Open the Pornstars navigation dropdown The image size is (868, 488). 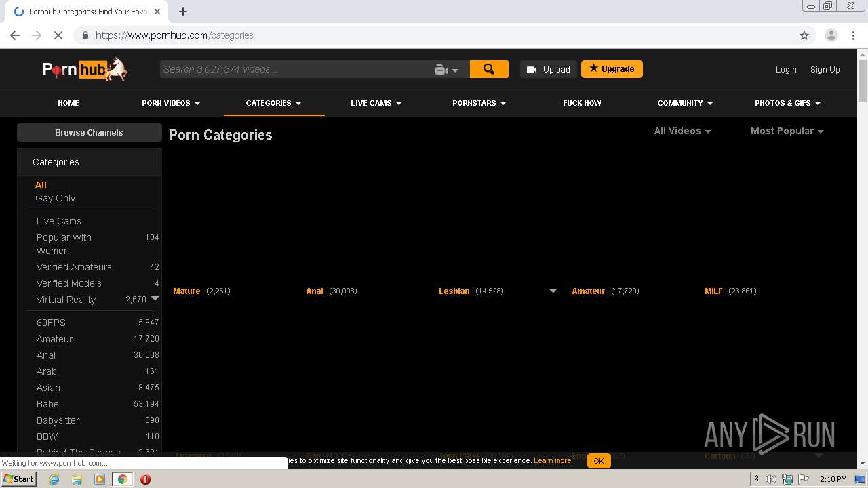click(x=479, y=103)
